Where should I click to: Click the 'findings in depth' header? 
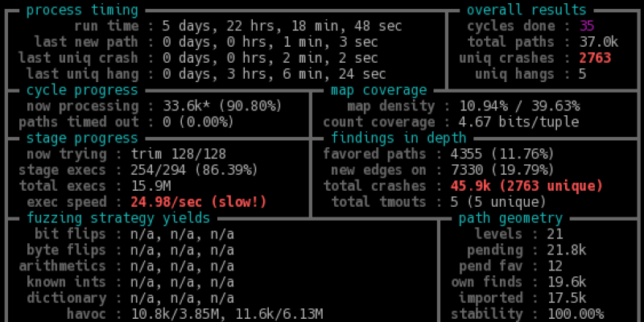[398, 138]
